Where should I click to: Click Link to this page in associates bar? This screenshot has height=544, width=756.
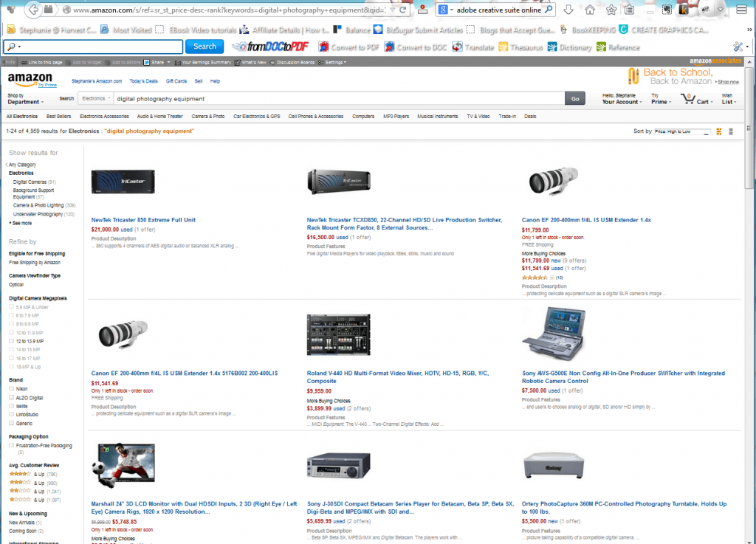(x=41, y=62)
